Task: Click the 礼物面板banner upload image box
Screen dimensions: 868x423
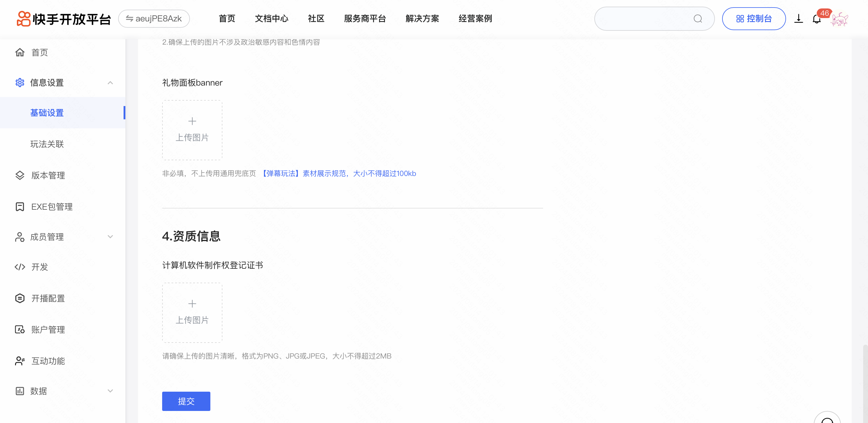Action: point(192,130)
